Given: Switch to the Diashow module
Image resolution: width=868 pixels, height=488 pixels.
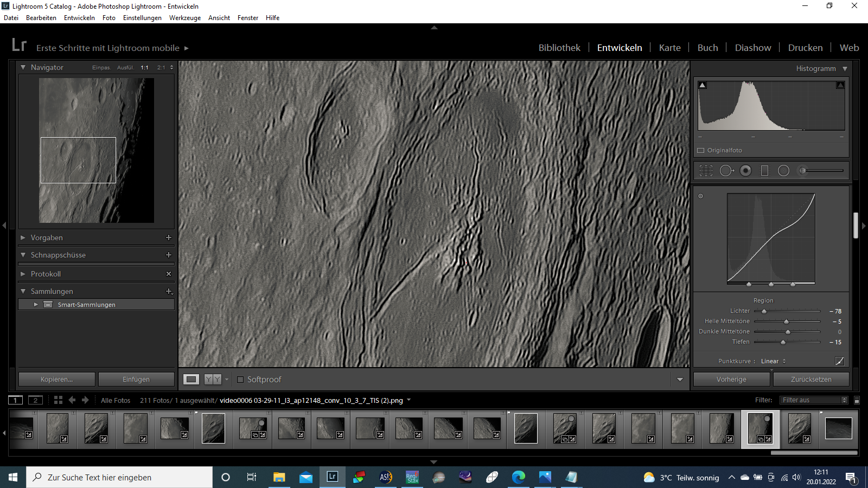Looking at the screenshot, I should coord(753,48).
